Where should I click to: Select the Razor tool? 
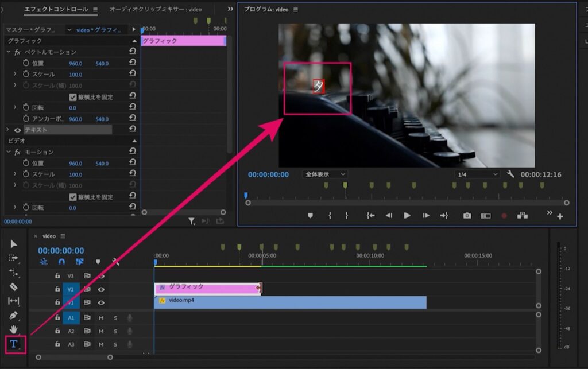coord(14,287)
